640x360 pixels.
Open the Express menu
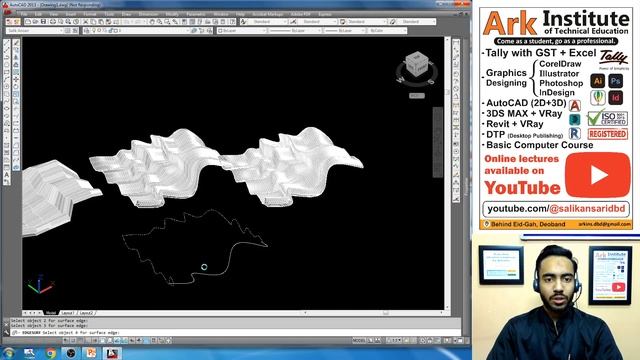pos(325,14)
